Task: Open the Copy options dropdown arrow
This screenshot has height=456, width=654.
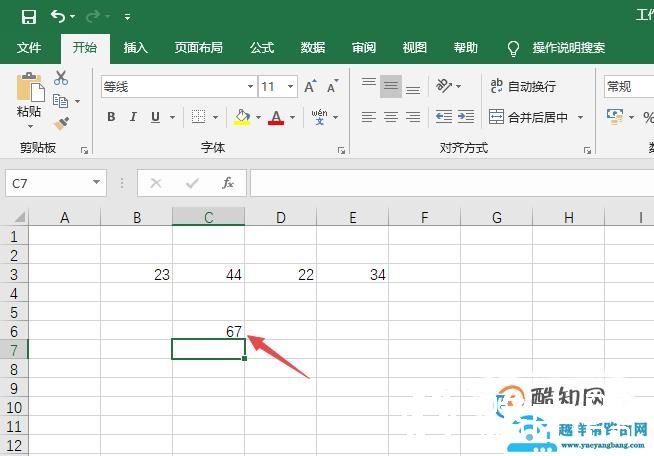Action: pyautogui.click(x=77, y=101)
